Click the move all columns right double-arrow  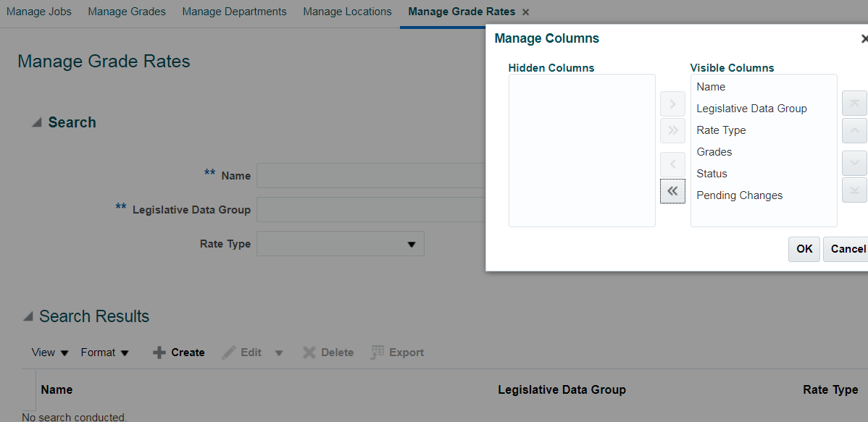[672, 130]
